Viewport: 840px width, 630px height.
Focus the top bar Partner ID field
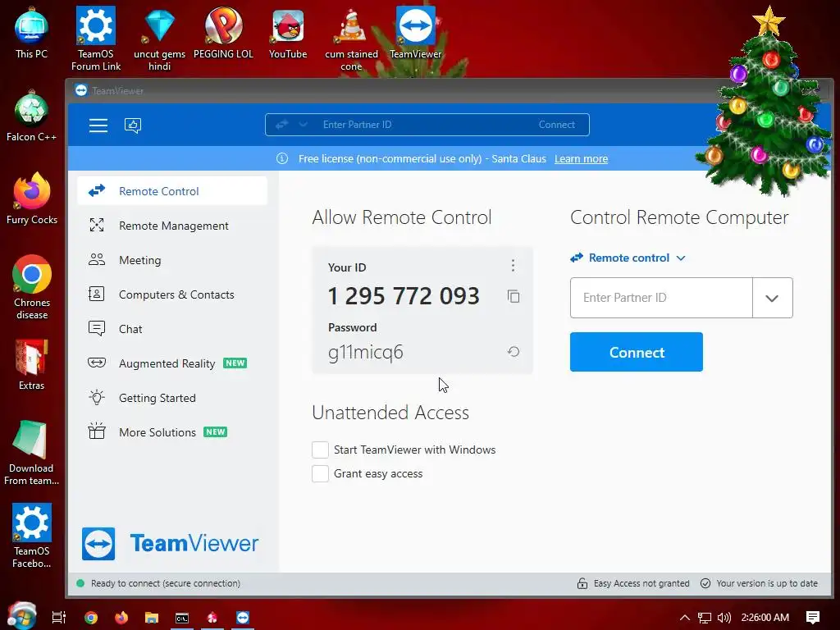click(x=423, y=125)
